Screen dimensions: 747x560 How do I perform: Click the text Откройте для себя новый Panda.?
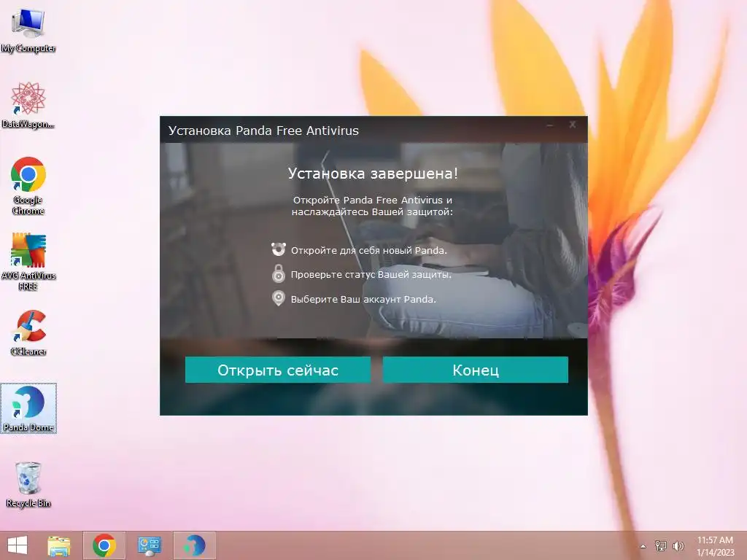368,251
